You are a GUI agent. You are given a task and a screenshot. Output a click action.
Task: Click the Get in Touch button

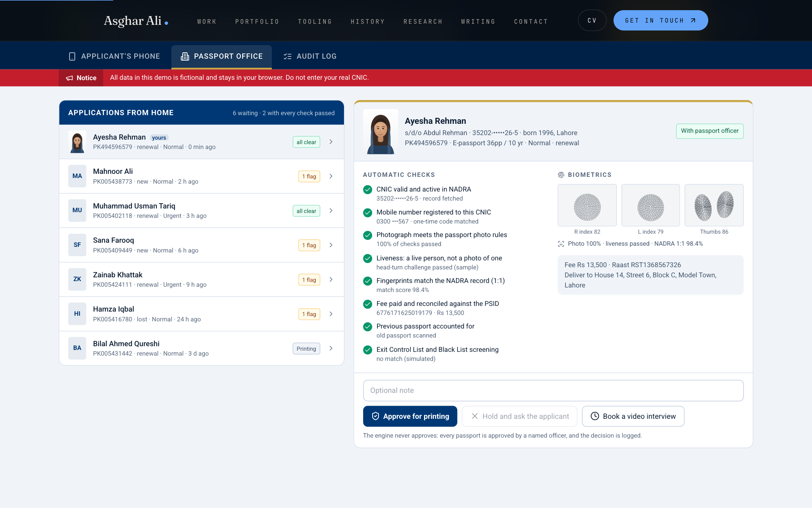[x=661, y=20]
